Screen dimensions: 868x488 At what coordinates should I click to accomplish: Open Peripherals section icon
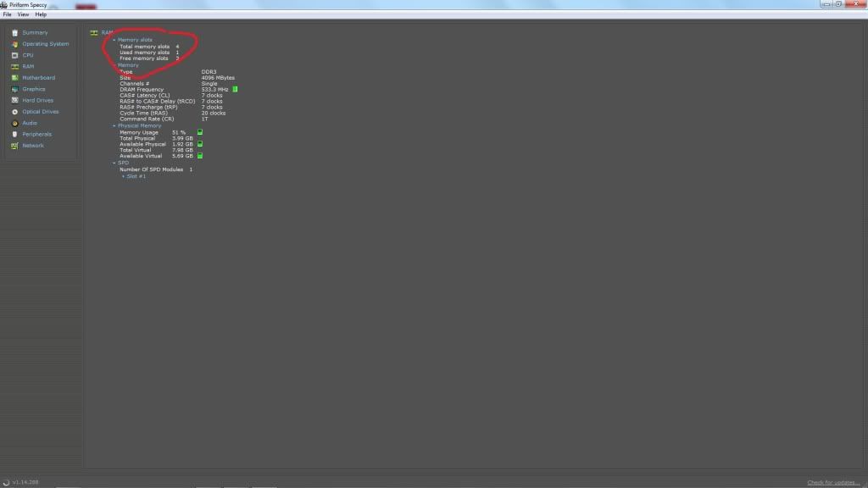tap(14, 134)
